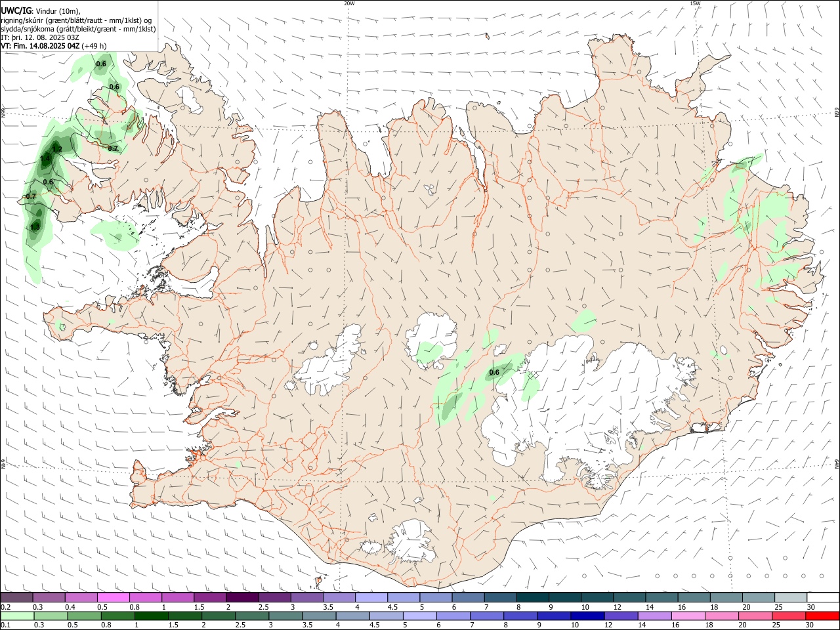This screenshot has height=630, width=840.
Task: Click the 1.3 precipitation value on the map
Action: pyautogui.click(x=35, y=227)
